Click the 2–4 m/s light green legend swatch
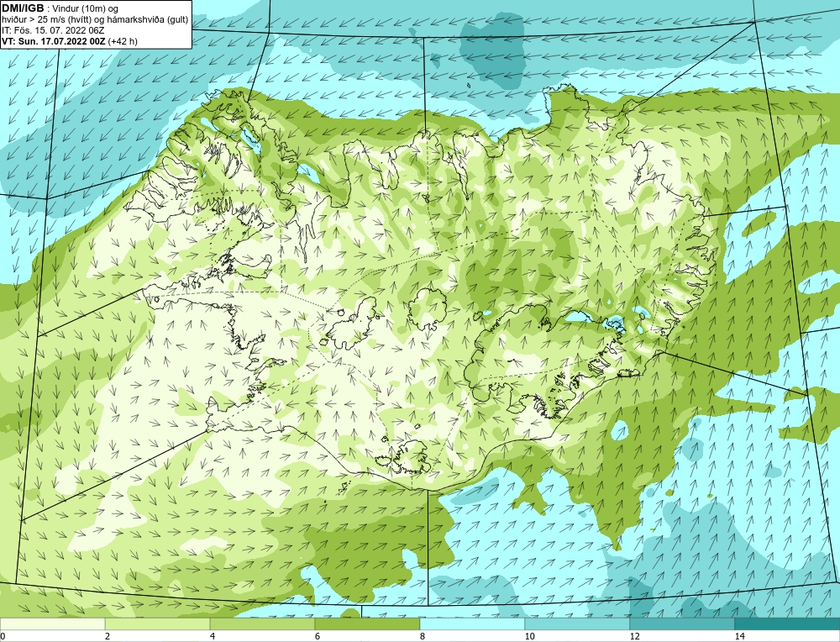This screenshot has width=840, height=642. coord(158,624)
